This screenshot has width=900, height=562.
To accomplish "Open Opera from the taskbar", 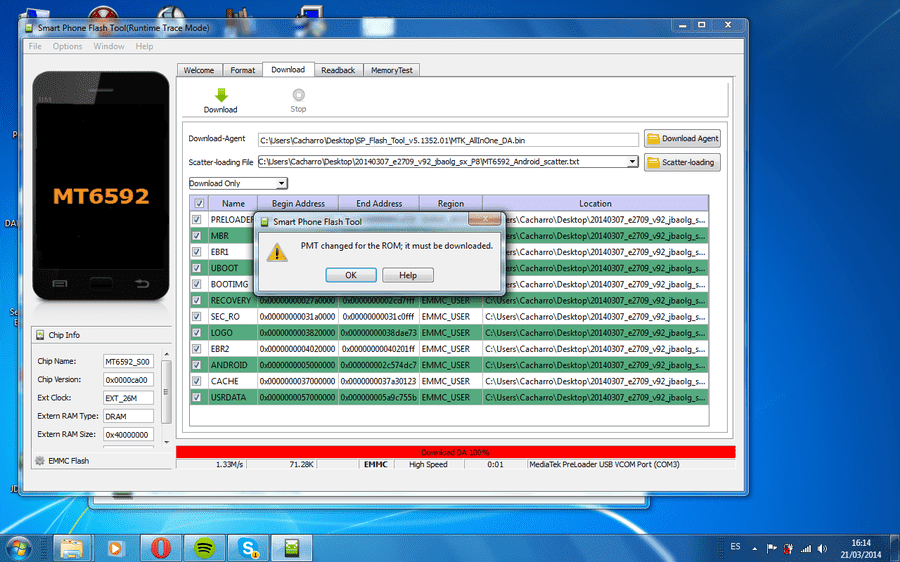I will 161,548.
